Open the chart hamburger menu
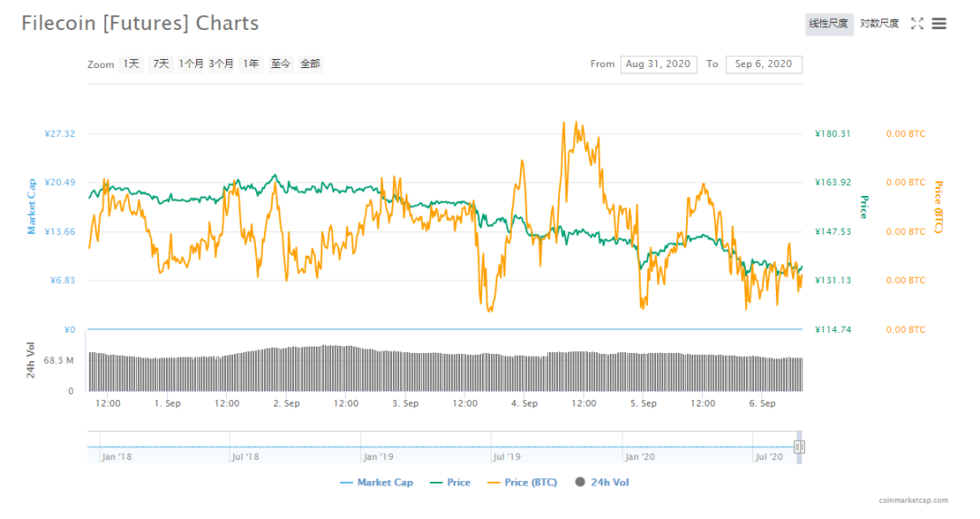Screen dimensions: 980x519 point(939,24)
